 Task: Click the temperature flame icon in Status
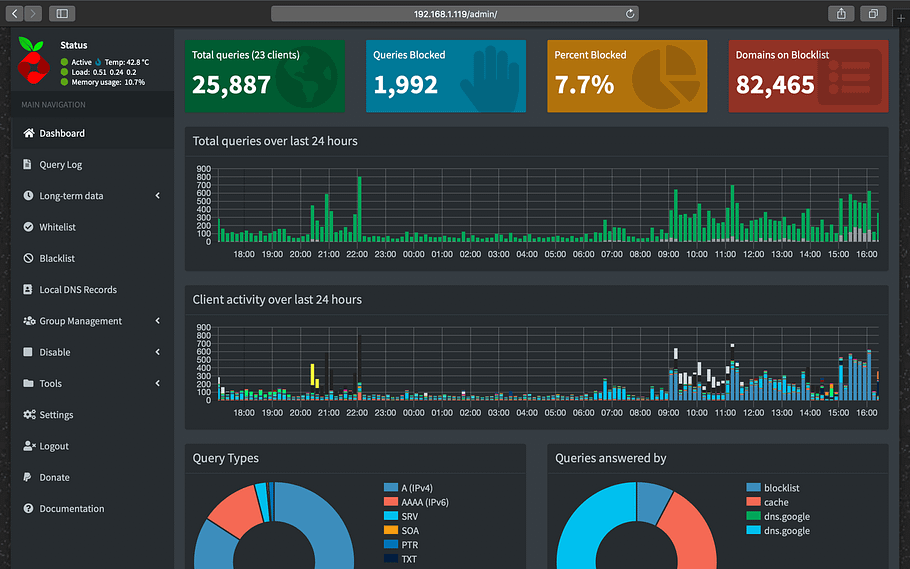pos(98,62)
